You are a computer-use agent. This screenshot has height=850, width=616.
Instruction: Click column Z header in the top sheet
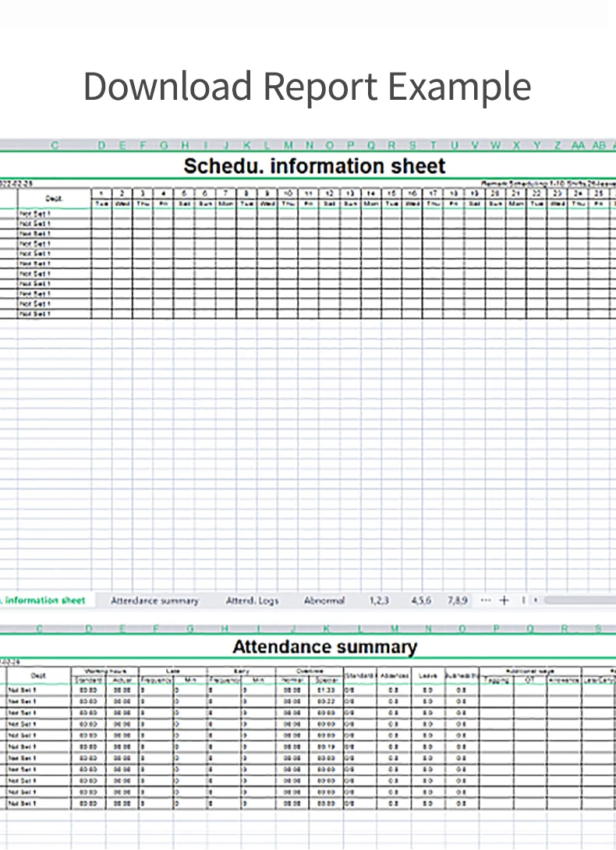[558, 145]
